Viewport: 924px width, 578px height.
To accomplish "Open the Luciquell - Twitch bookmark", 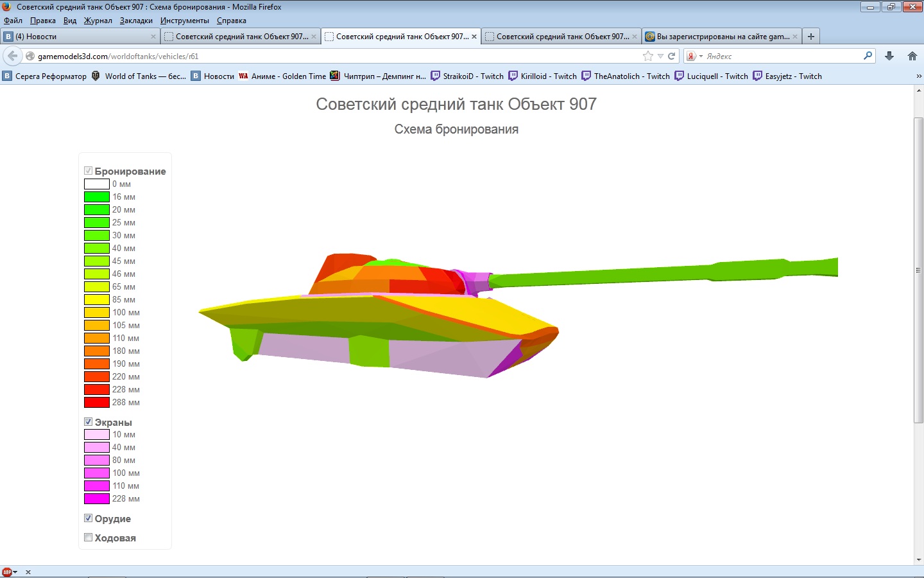I will point(712,76).
